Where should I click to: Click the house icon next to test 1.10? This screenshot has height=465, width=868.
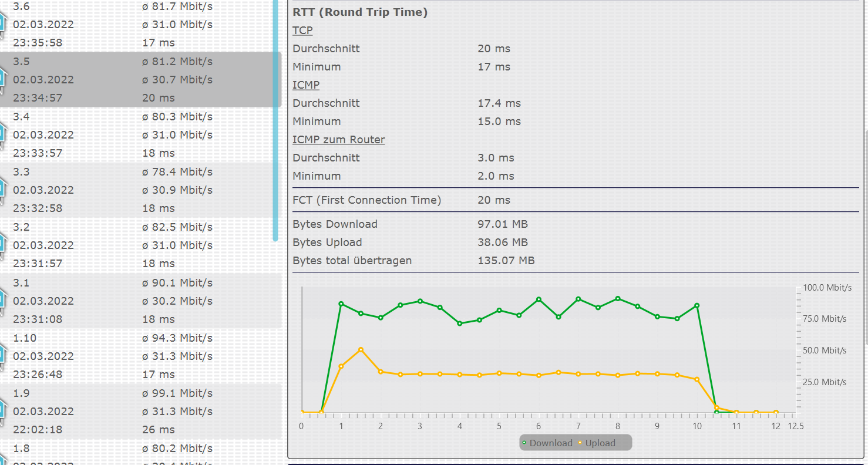[x=2, y=355]
